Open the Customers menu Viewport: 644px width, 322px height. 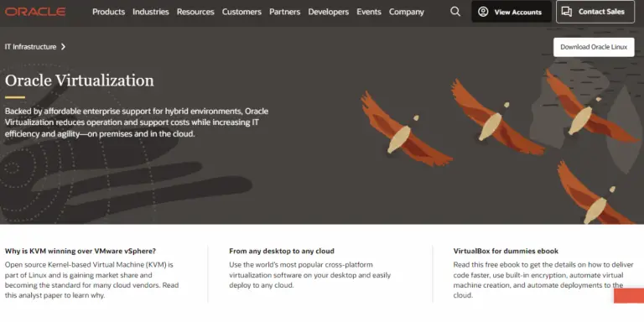pos(241,12)
